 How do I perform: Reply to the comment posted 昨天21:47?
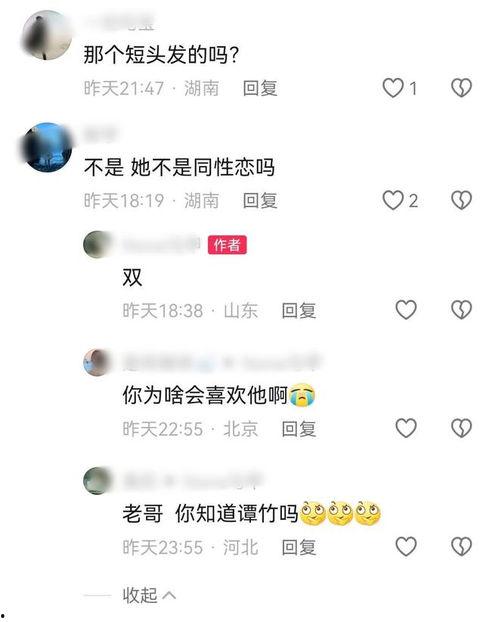pos(260,88)
